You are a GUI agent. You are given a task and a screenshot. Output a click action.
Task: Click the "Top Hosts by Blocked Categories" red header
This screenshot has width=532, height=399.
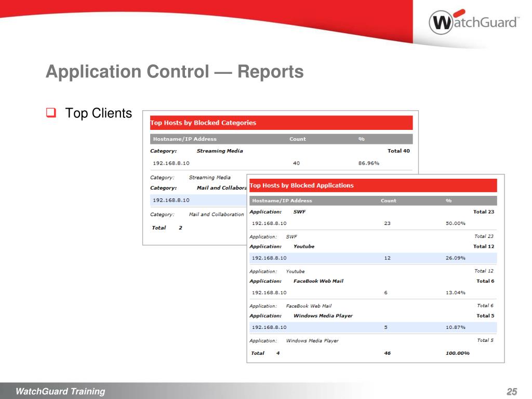[x=281, y=123]
